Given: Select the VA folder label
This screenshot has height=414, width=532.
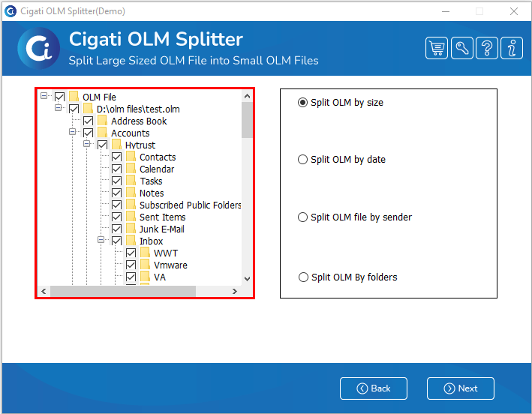Looking at the screenshot, I should click(x=160, y=277).
